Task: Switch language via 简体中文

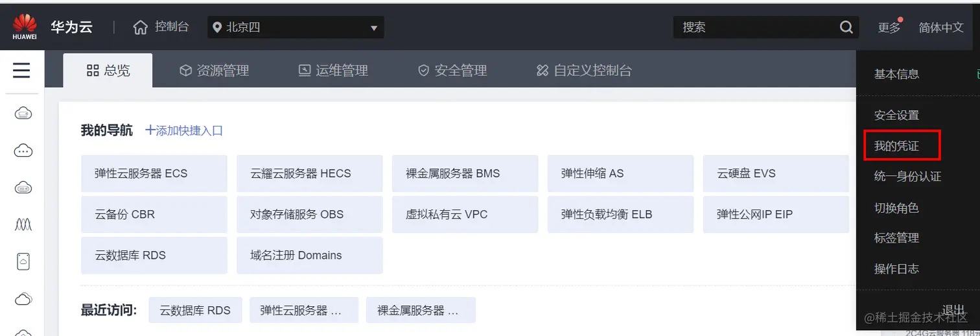Action: coord(940,28)
